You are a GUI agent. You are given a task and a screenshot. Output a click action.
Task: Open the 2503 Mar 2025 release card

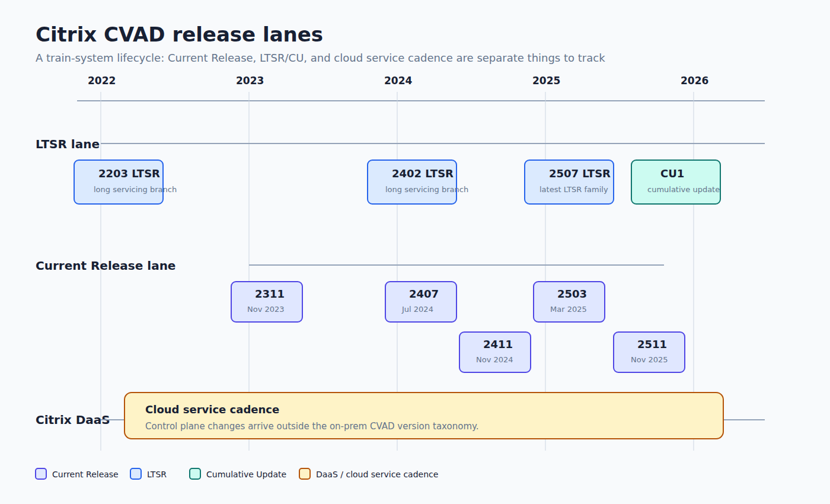pos(569,302)
